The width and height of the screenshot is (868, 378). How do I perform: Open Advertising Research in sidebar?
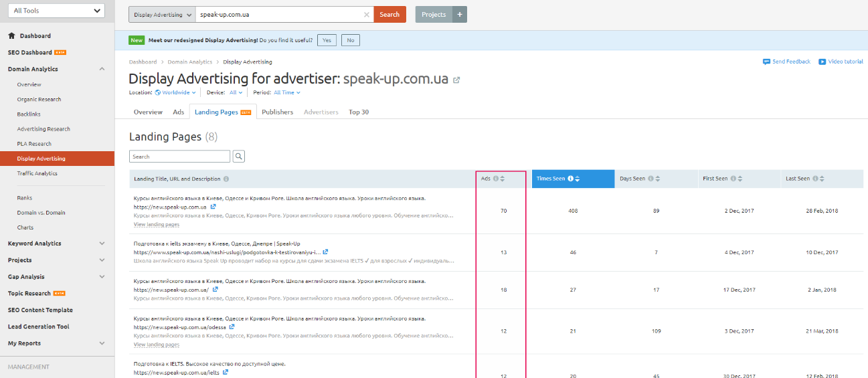pos(44,128)
